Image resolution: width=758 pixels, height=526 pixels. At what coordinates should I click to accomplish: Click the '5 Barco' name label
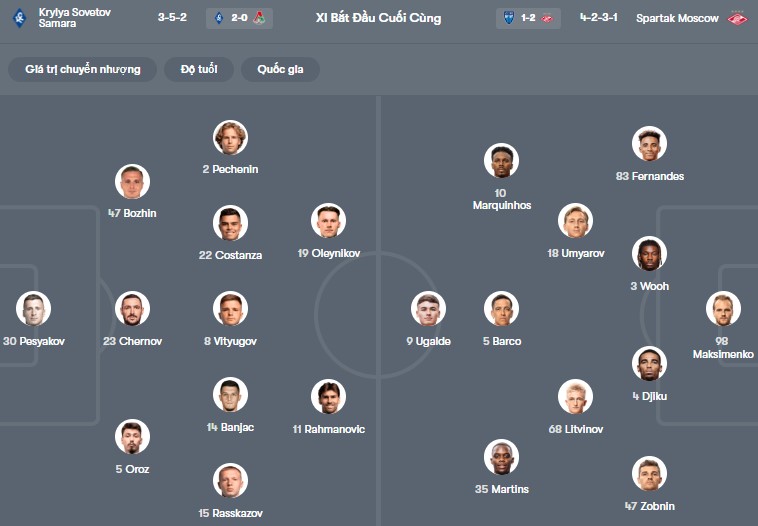coord(502,341)
